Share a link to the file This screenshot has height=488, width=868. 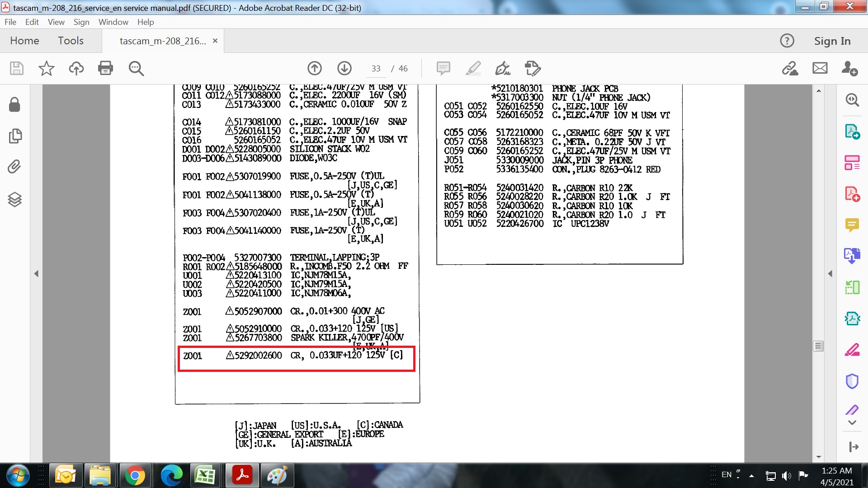(x=790, y=68)
